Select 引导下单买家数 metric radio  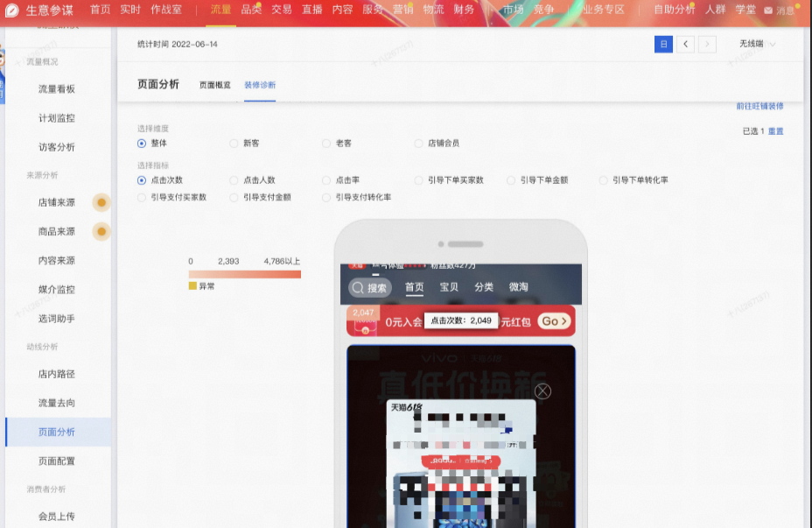(x=418, y=180)
